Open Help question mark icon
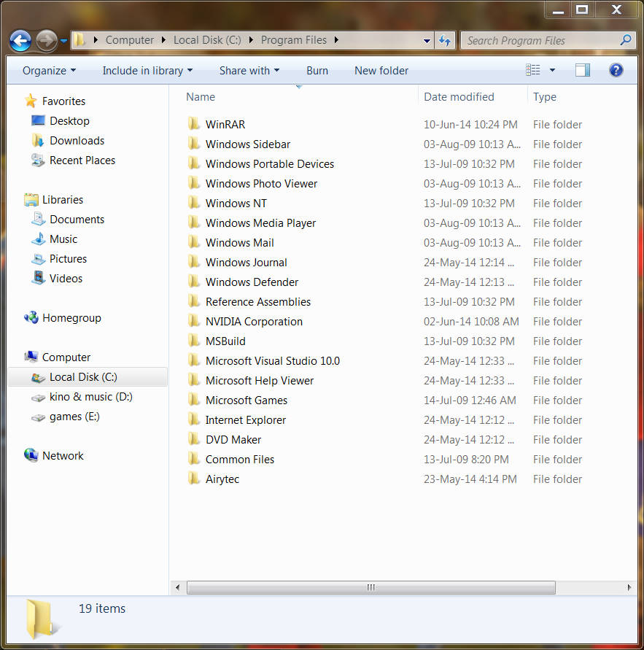Screen dimensions: 644x650 pyautogui.click(x=616, y=70)
